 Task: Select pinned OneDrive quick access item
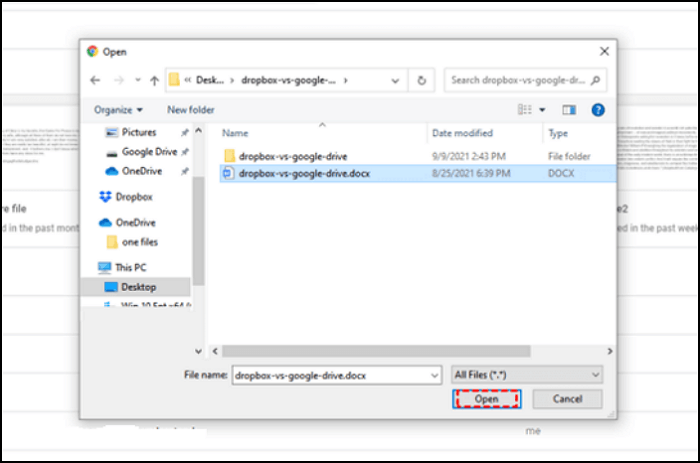tap(142, 171)
